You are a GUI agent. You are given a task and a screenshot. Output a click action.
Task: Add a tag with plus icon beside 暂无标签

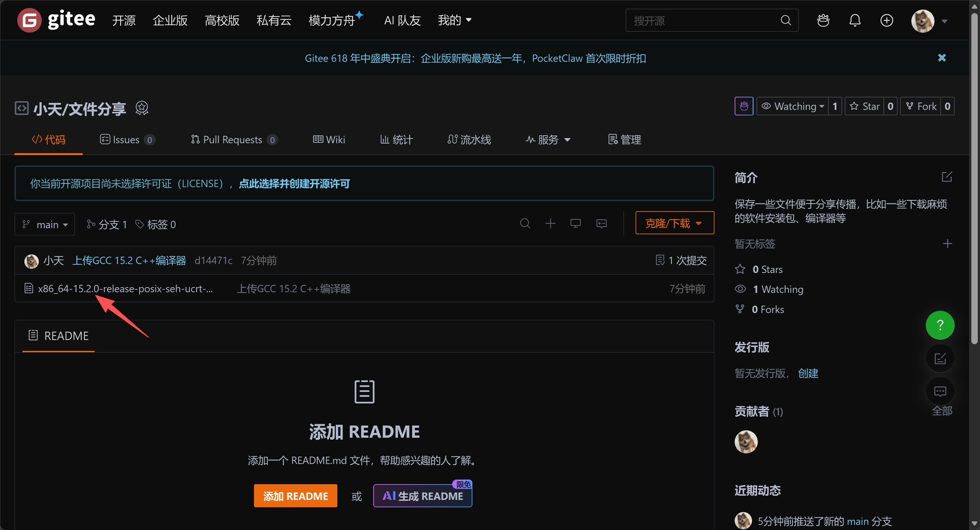(947, 244)
